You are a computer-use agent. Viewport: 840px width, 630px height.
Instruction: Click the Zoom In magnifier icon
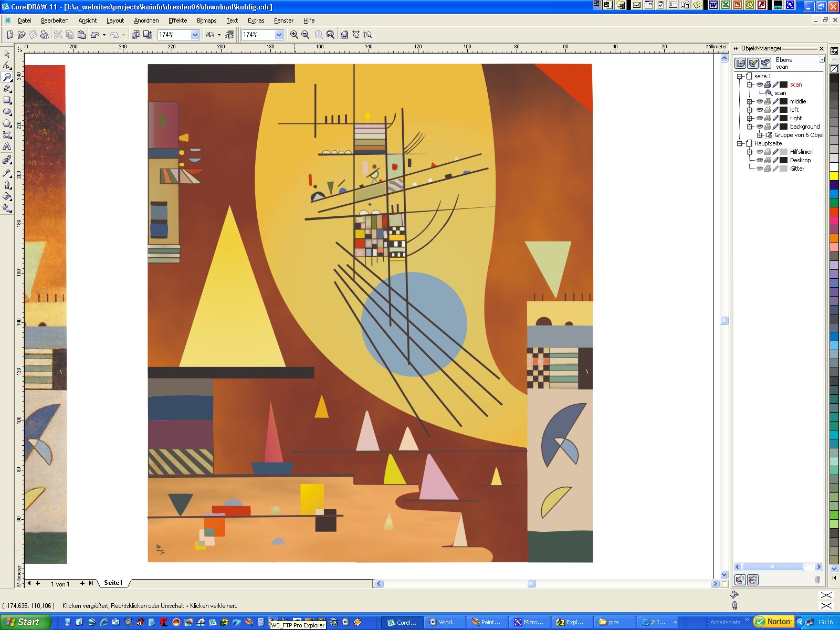pyautogui.click(x=294, y=35)
